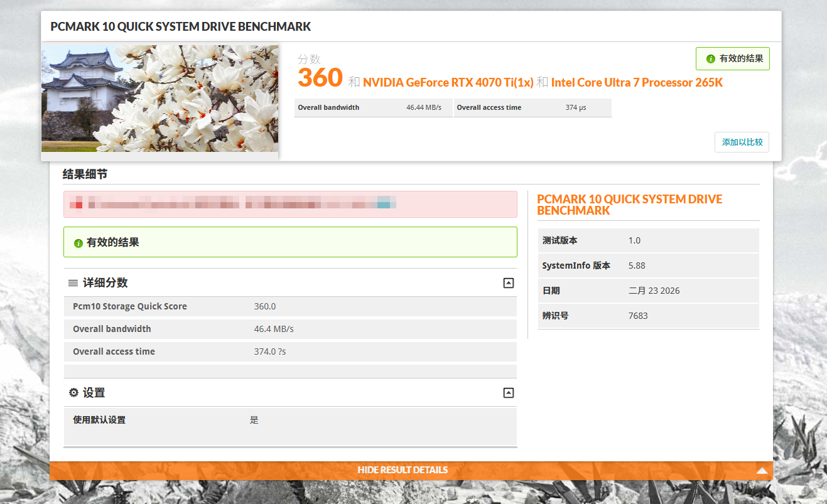Click the 有效的结果 text in the green banner

click(113, 243)
